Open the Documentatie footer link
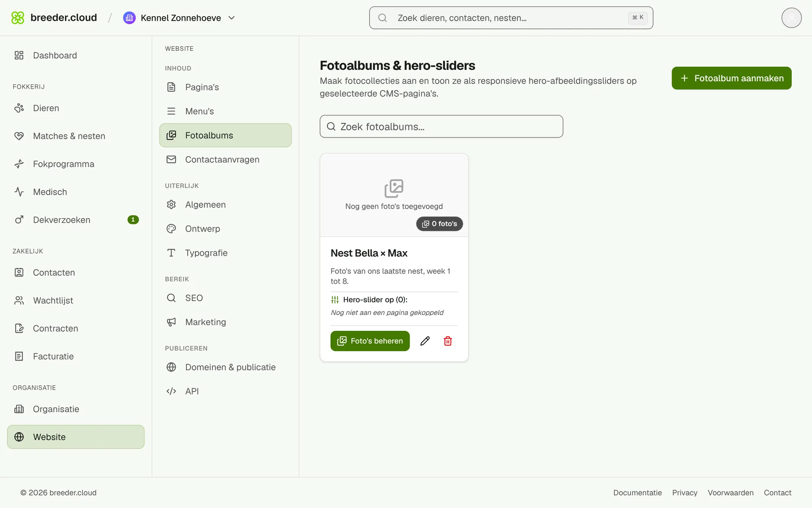The width and height of the screenshot is (812, 508). (637, 493)
